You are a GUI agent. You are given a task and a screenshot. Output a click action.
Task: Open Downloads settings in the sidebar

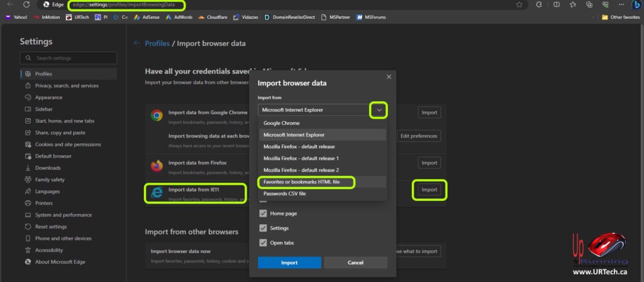point(48,168)
